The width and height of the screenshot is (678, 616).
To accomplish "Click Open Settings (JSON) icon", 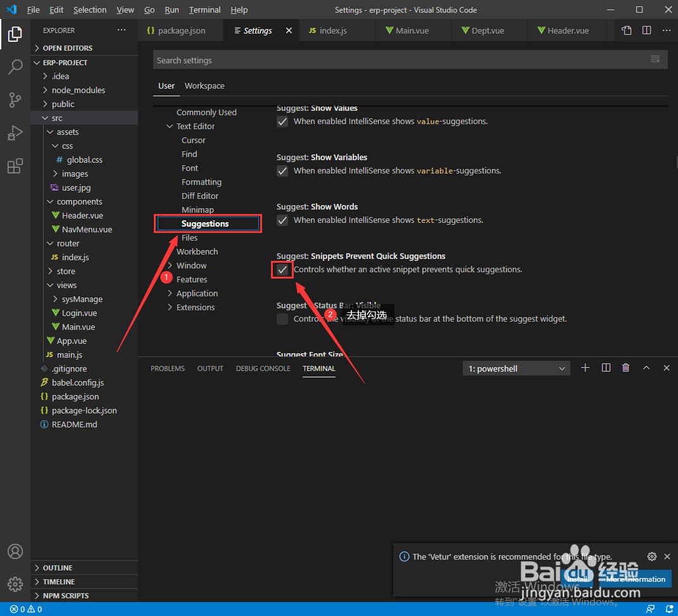I will (626, 30).
